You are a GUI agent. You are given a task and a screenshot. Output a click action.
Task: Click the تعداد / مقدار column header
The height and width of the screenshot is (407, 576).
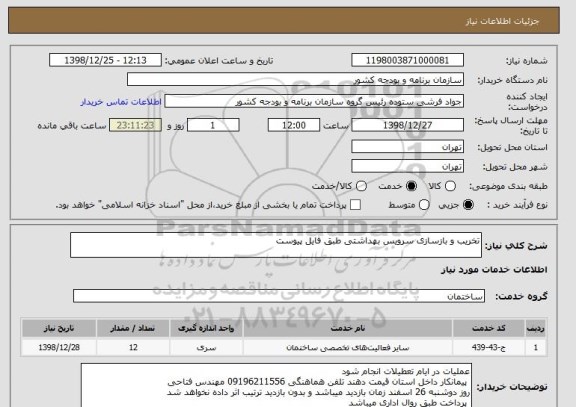[x=133, y=328]
